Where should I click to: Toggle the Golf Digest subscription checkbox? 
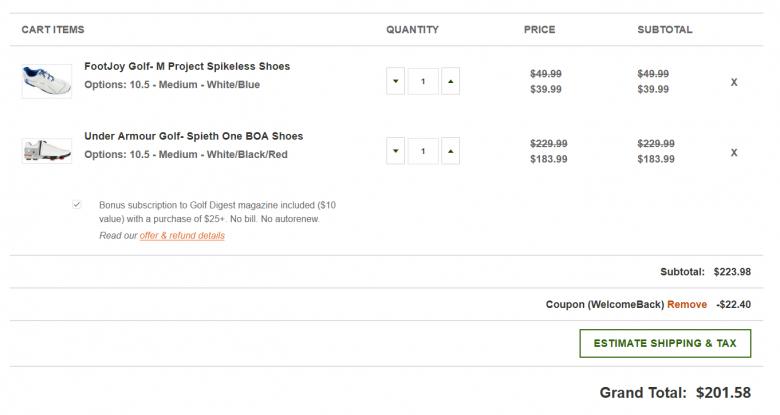(x=77, y=204)
